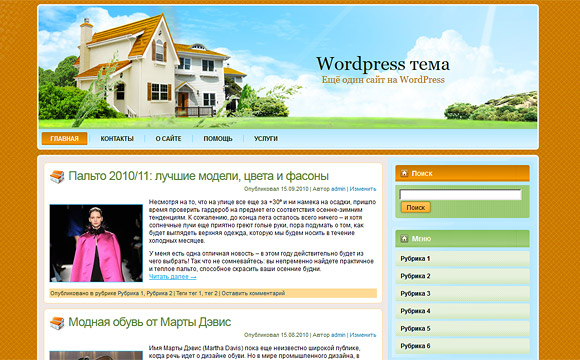Open the УСЛУГИ menu item
This screenshot has width=580, height=360.
coord(266,139)
